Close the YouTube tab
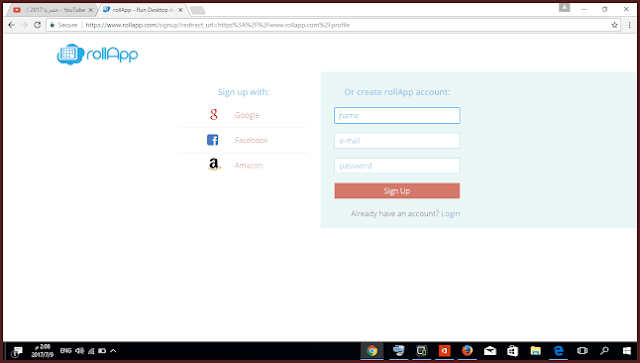Screen dimensions: 640x363 point(91,10)
